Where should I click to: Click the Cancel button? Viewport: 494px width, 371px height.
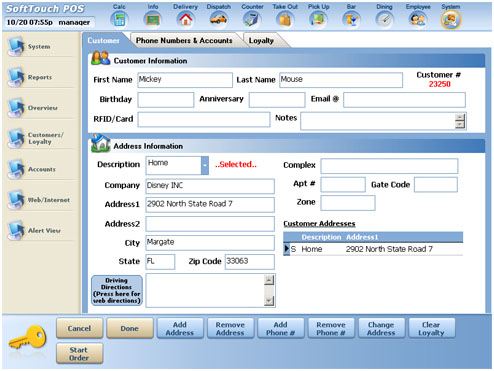click(x=79, y=328)
